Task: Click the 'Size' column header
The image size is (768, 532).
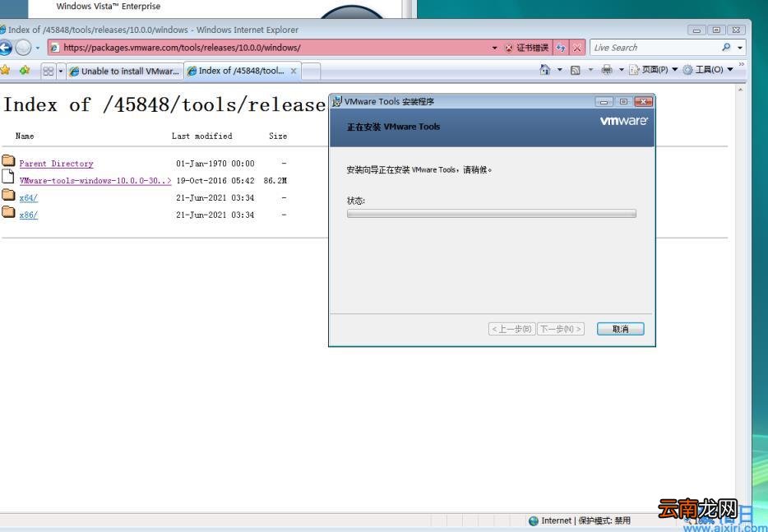Action: (278, 136)
